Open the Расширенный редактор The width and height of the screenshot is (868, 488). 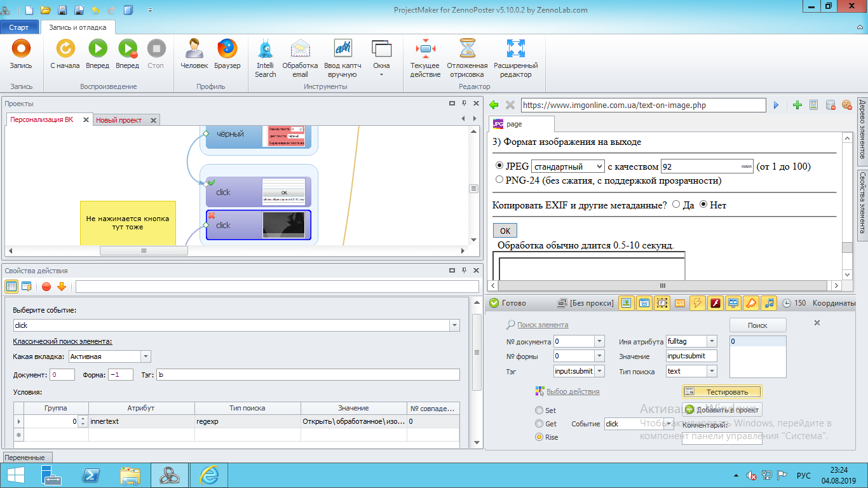515,58
